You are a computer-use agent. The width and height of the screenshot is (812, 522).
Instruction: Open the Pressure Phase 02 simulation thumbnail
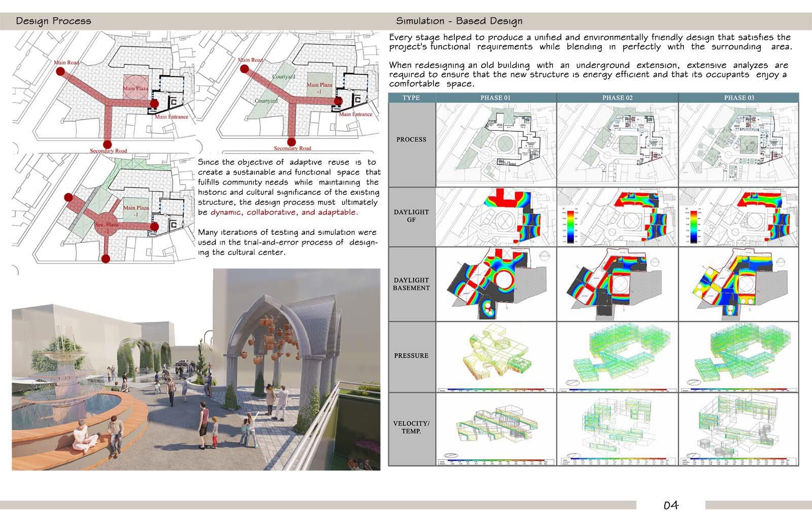(617, 354)
